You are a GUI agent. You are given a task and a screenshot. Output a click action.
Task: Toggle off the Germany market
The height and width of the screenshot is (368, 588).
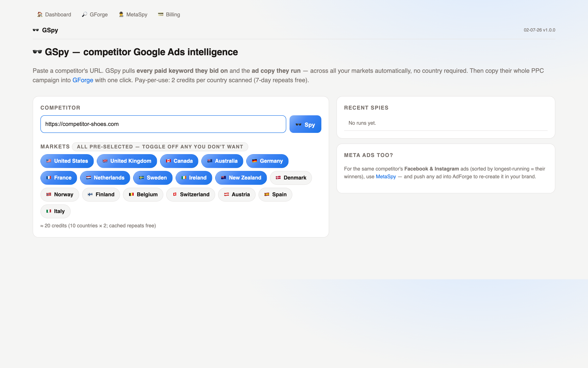(x=267, y=161)
